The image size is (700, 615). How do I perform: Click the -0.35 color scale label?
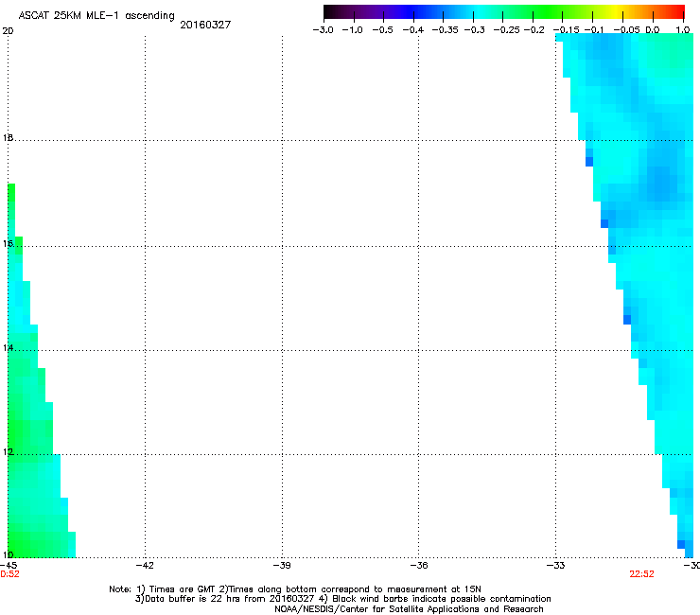click(446, 30)
